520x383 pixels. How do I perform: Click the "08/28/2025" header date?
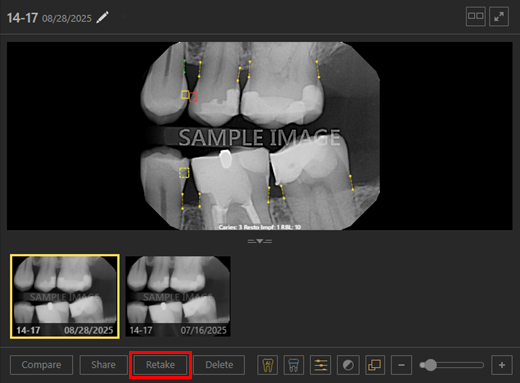[x=67, y=18]
